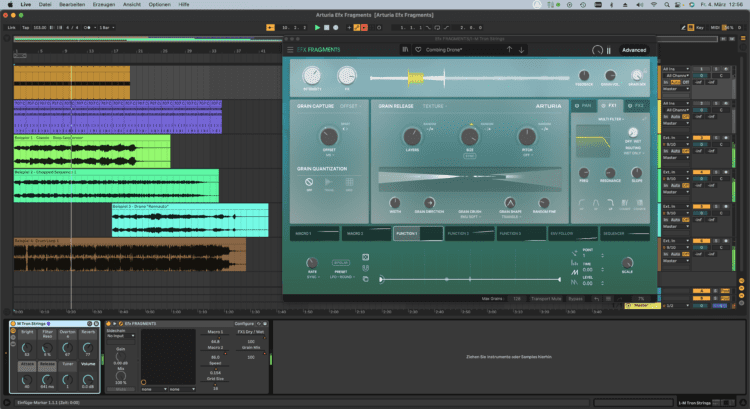The height and width of the screenshot is (409, 750).
Task: Click the Transport Mute button
Action: tap(546, 299)
